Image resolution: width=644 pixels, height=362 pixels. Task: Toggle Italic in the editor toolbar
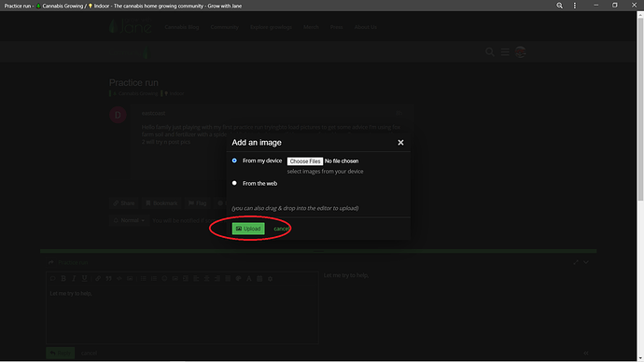74,278
